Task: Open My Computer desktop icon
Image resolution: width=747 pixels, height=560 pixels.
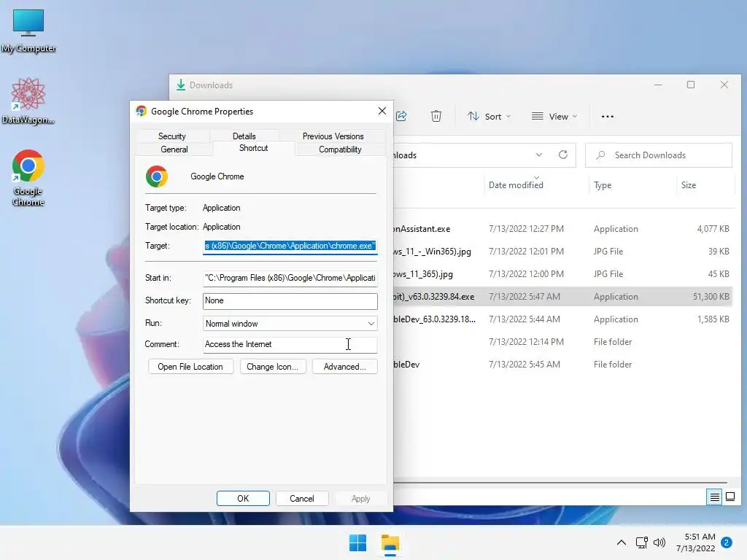Action: 28,30
